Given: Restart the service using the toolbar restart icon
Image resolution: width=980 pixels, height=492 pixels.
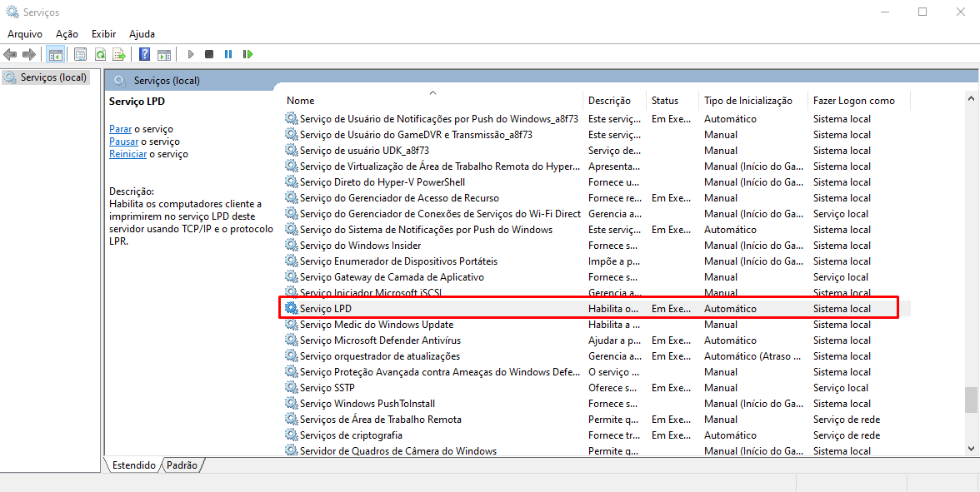Looking at the screenshot, I should point(247,54).
